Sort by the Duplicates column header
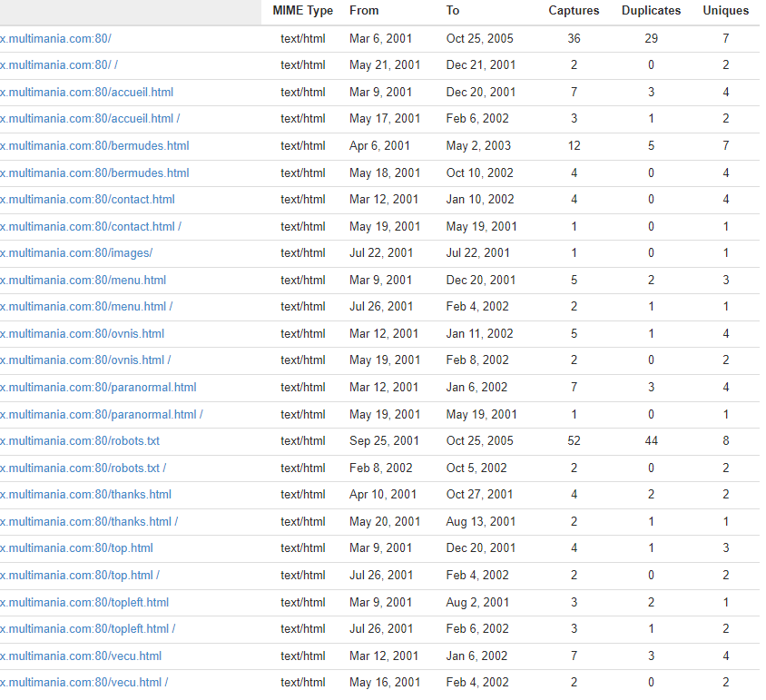 tap(651, 11)
